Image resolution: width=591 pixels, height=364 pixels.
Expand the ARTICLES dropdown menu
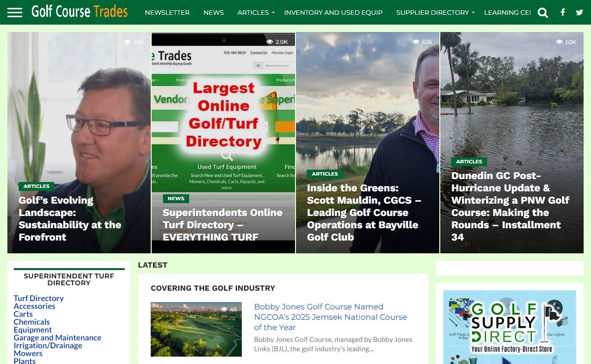pyautogui.click(x=256, y=12)
